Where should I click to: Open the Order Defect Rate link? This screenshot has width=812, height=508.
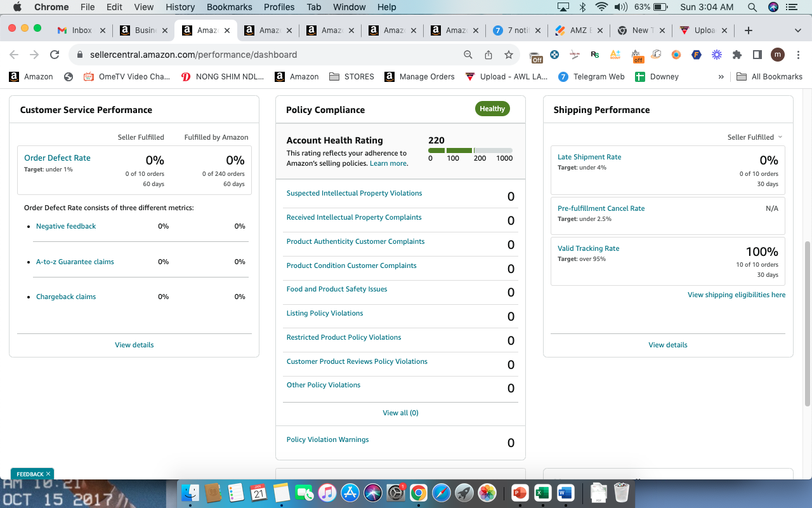[57, 157]
